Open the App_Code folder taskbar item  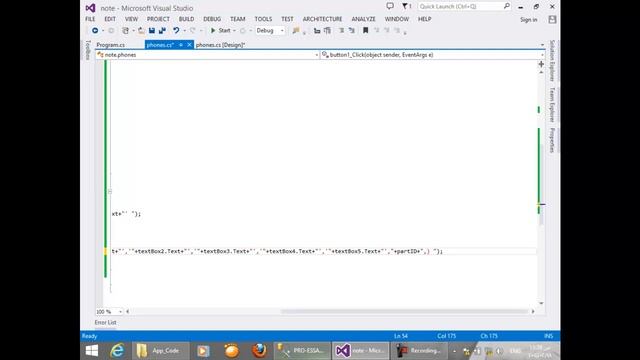coord(160,351)
